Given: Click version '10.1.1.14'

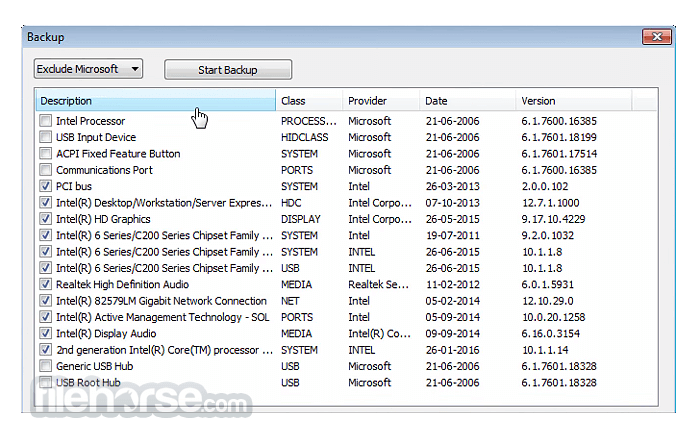Looking at the screenshot, I should point(545,350).
